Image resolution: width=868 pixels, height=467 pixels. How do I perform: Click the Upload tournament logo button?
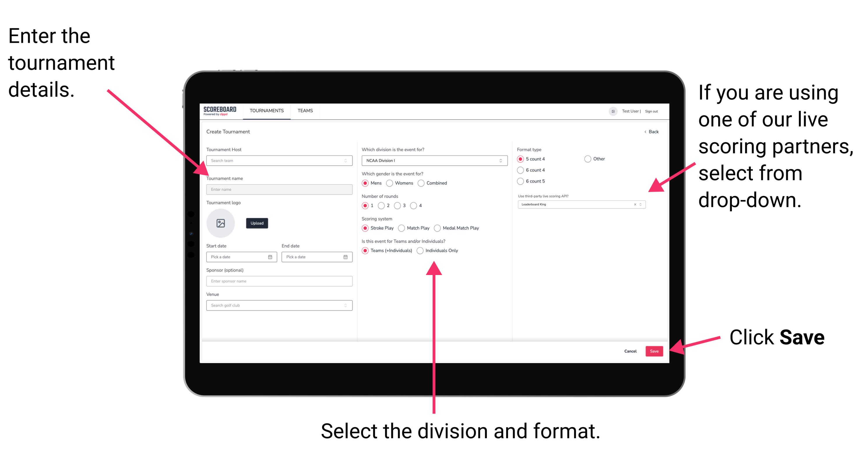(258, 223)
